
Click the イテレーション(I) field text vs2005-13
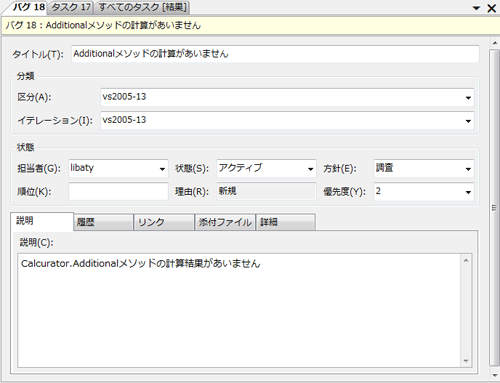point(124,120)
